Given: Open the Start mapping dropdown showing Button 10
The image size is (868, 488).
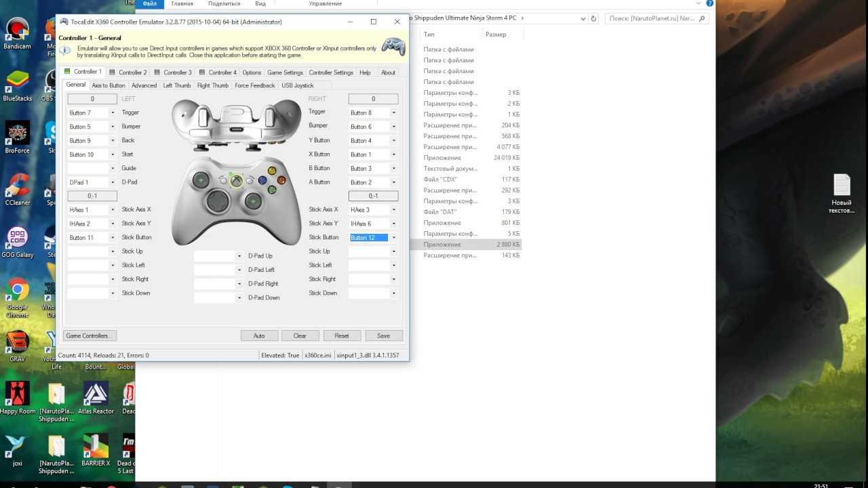Looking at the screenshot, I should (113, 155).
